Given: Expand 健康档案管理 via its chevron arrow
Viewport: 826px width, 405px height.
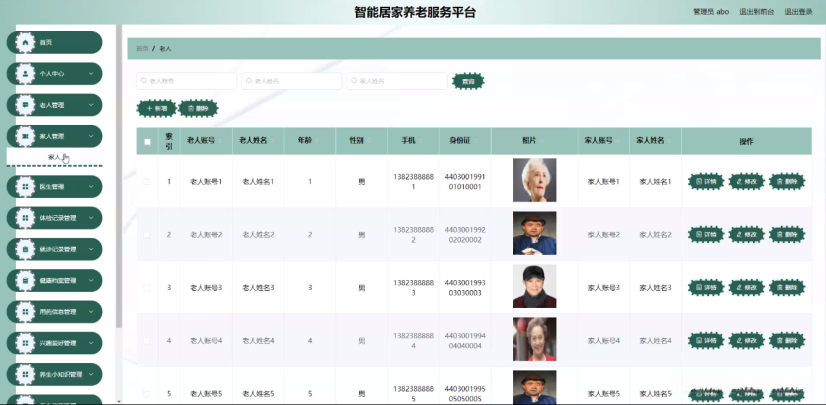Looking at the screenshot, I should click(x=91, y=280).
